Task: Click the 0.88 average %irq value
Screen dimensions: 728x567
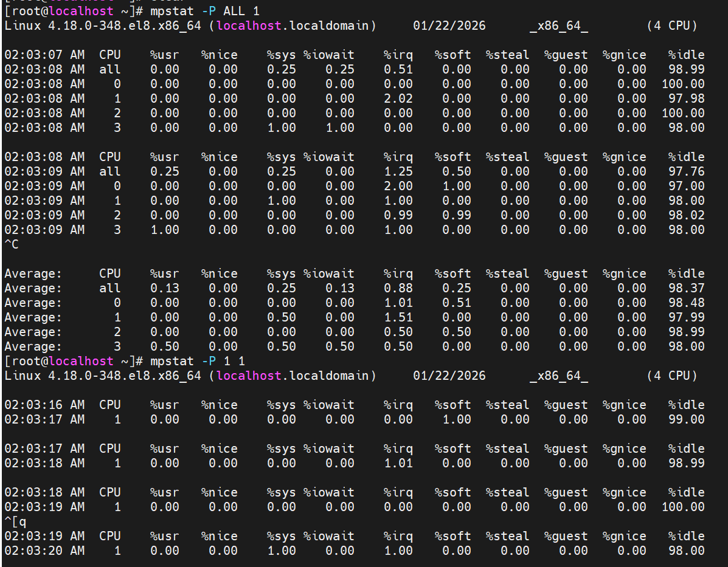Action: 398,288
